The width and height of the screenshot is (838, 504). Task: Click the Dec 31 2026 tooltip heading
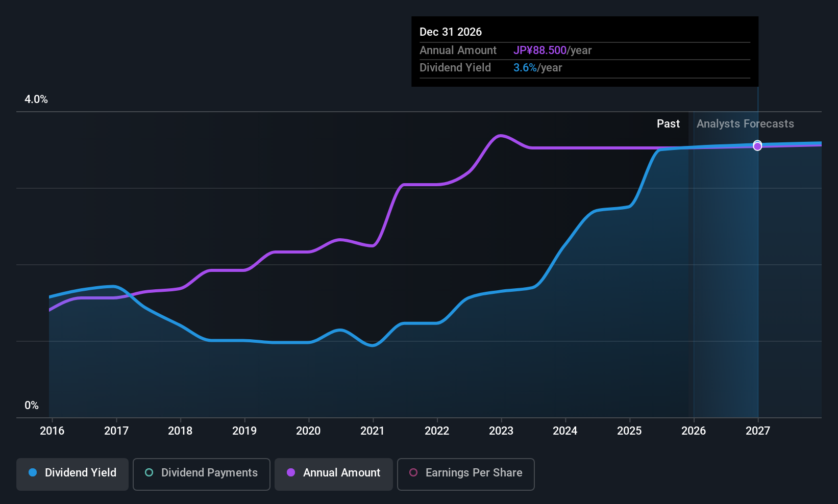pos(451,32)
